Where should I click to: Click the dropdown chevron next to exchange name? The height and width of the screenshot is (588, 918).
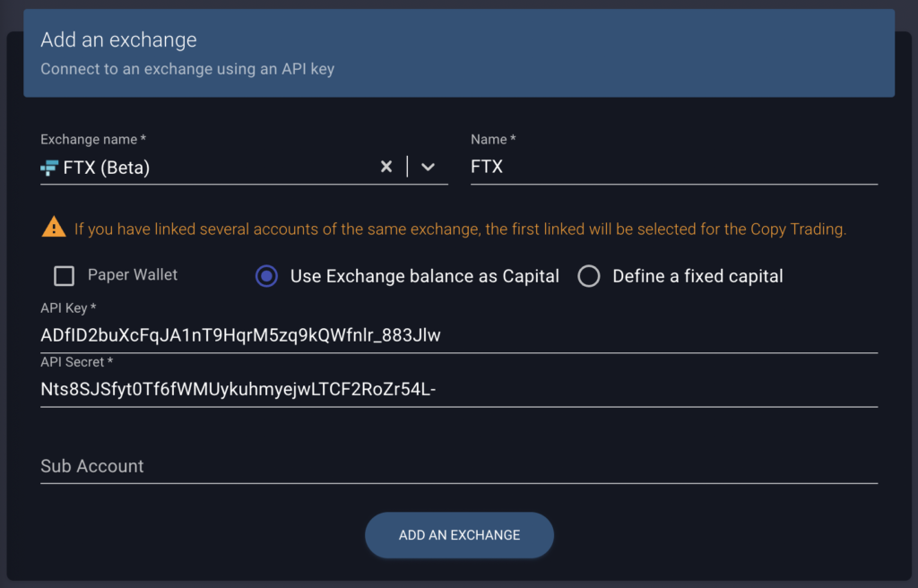click(428, 166)
